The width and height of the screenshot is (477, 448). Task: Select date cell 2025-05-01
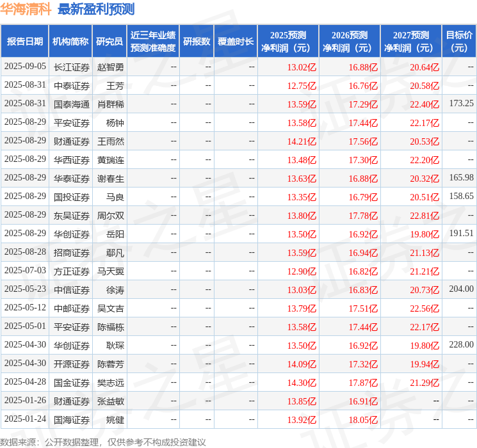[x=25, y=326]
